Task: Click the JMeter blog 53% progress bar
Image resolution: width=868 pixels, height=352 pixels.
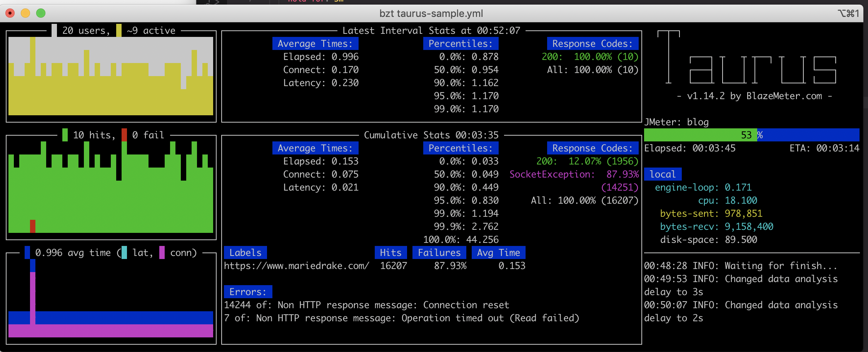Action: tap(752, 135)
